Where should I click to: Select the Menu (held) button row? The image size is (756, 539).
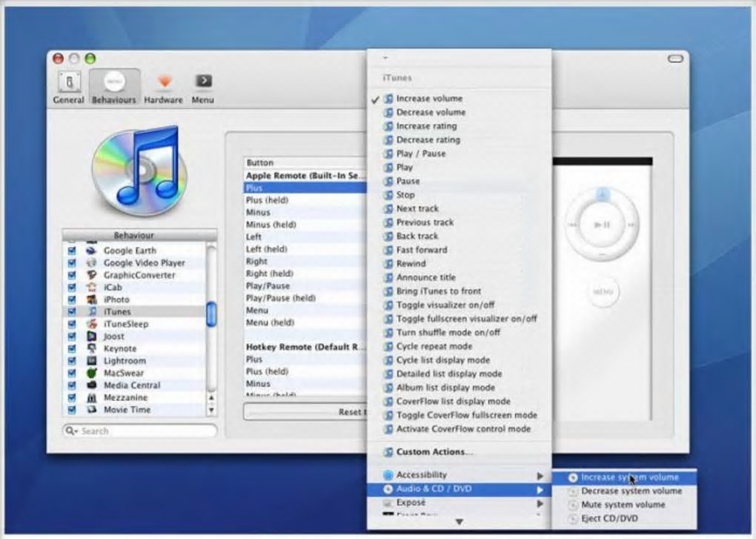pos(305,323)
